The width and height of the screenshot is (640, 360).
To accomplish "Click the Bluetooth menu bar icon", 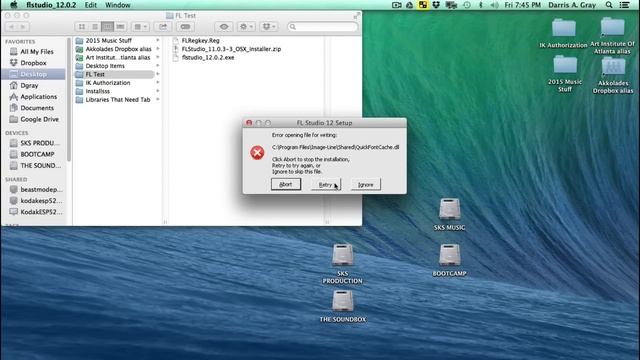I will coord(480,5).
